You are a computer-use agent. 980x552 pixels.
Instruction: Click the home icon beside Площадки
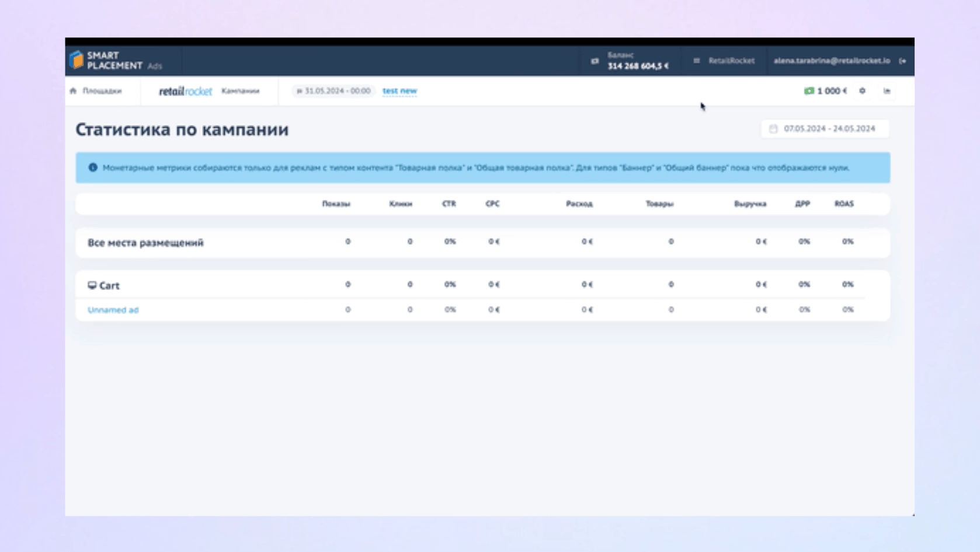click(73, 91)
